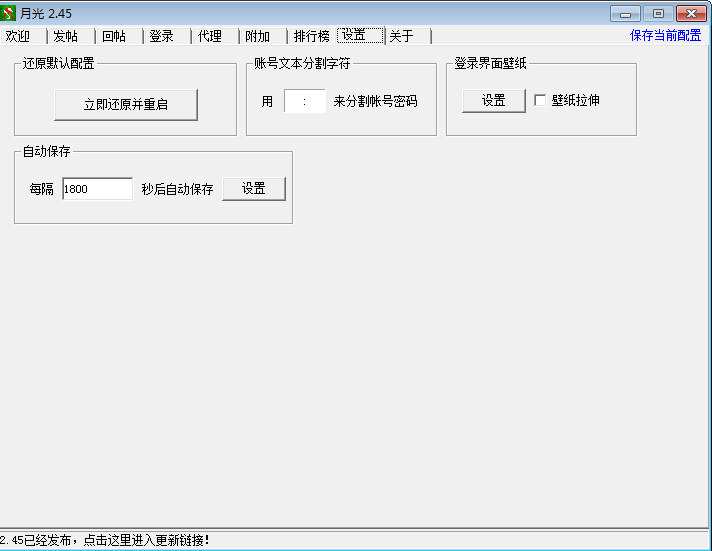Switch to the 欢迎 tab
The width and height of the screenshot is (712, 551).
coord(18,36)
